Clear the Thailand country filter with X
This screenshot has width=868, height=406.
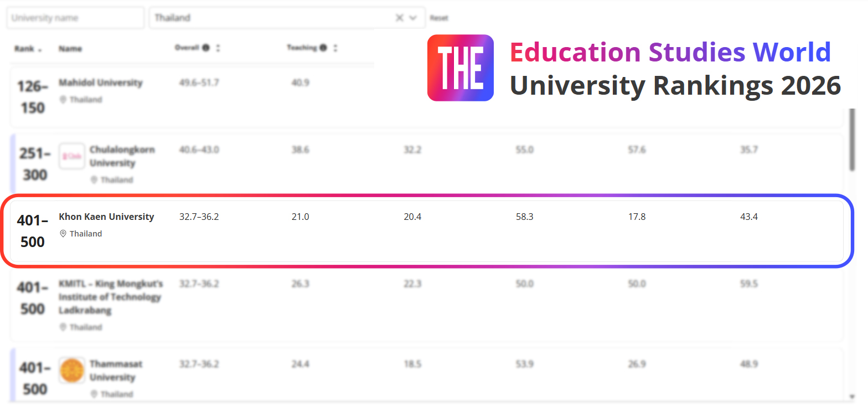click(x=399, y=18)
